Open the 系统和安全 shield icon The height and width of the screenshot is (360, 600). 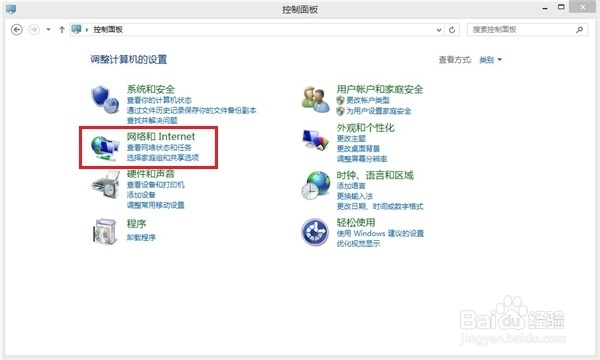click(x=105, y=99)
